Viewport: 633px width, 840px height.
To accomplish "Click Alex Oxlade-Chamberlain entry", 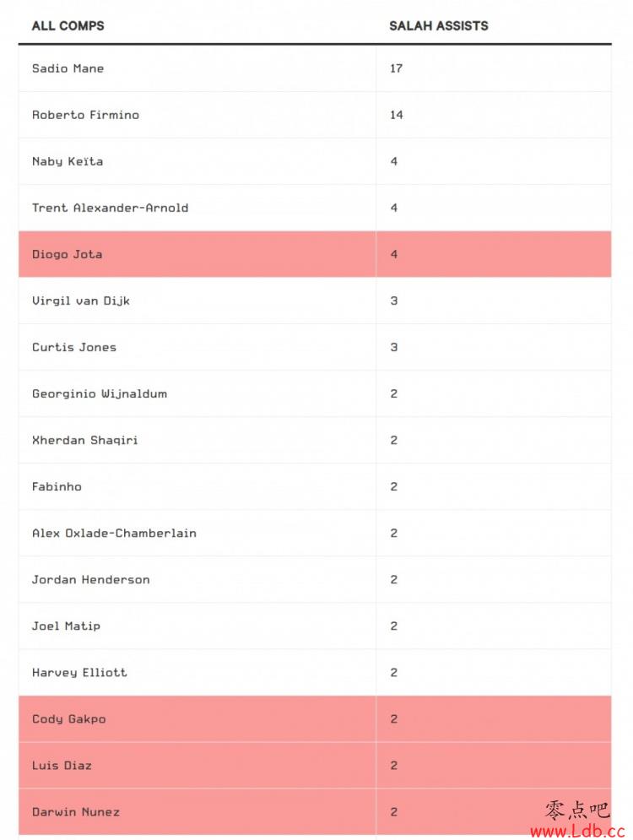I will 114,533.
